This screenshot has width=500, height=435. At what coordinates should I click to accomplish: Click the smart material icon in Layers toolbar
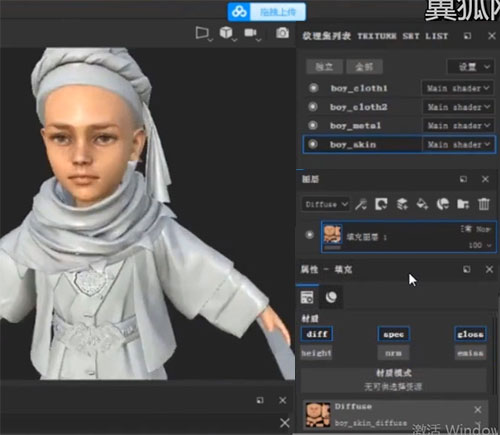pos(443,204)
